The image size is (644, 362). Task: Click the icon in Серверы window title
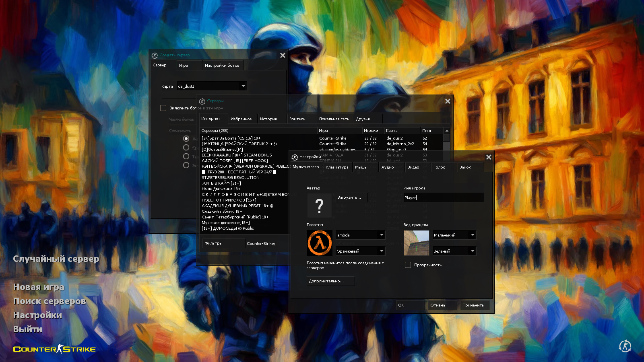click(202, 101)
